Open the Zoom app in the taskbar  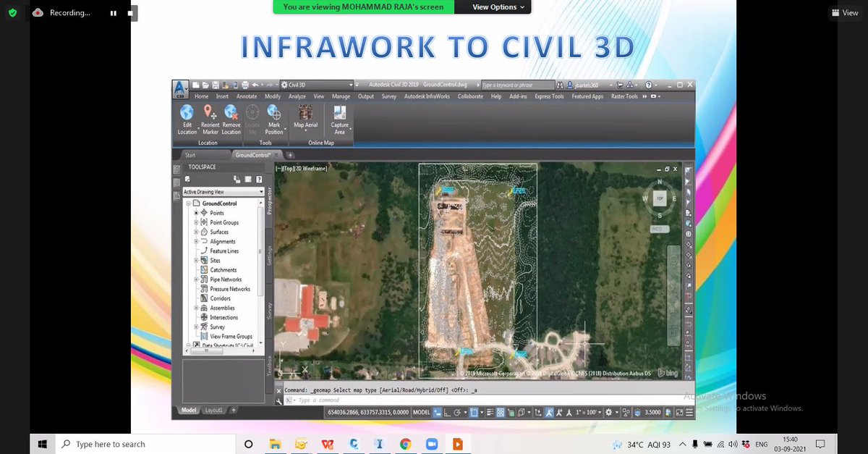click(432, 444)
